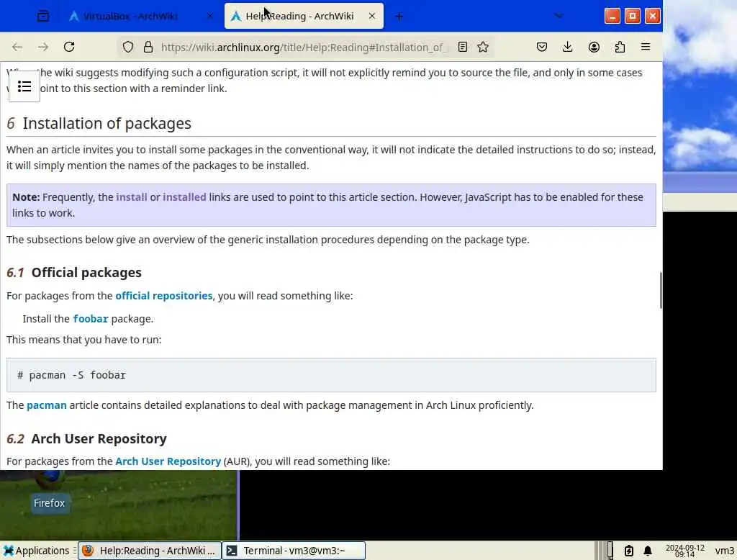This screenshot has width=737, height=560.
Task: Click the '# pacman -S foobar' code block
Action: tap(331, 375)
